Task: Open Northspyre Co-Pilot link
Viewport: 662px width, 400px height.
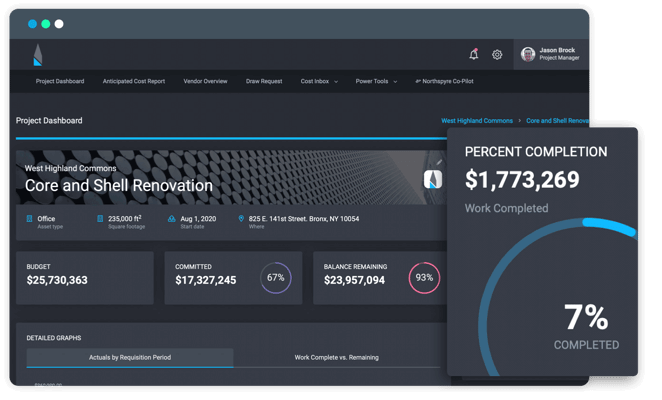Action: pyautogui.click(x=444, y=82)
